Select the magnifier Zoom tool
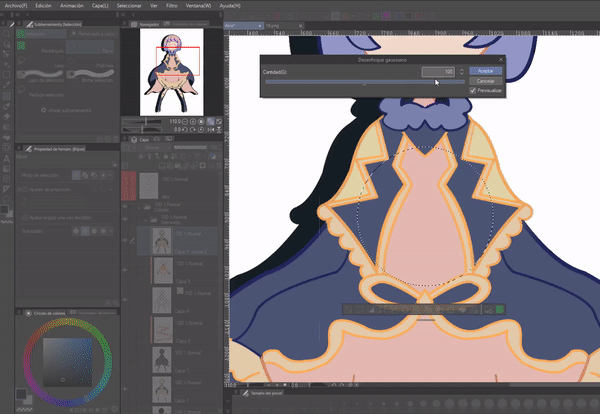The image size is (600, 414). click(6, 34)
